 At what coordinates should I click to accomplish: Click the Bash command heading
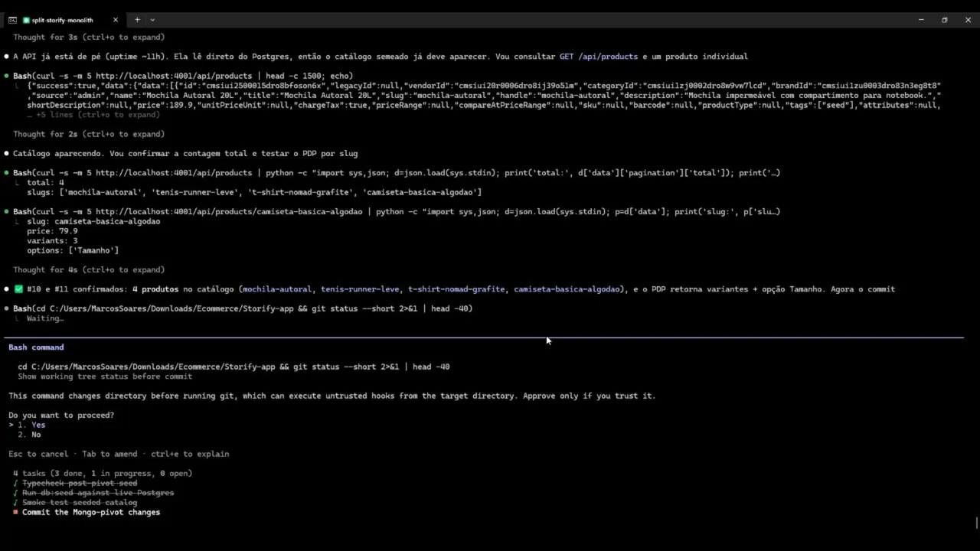click(x=36, y=347)
